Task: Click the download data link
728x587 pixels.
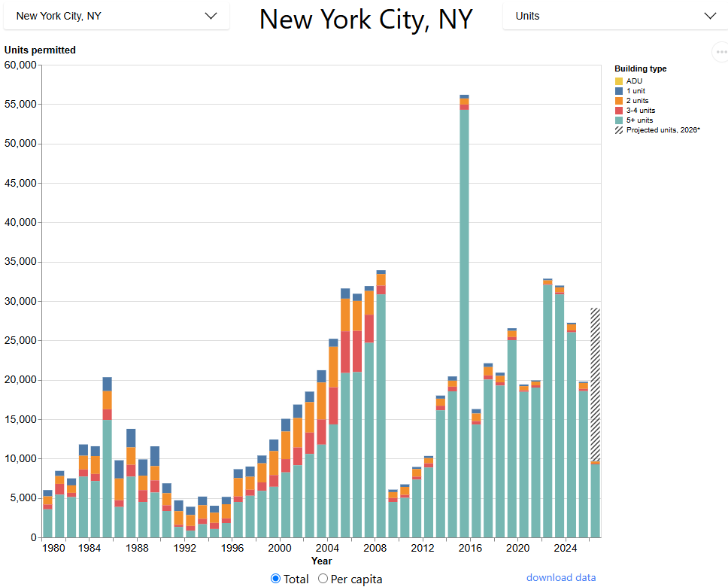Action: (561, 577)
